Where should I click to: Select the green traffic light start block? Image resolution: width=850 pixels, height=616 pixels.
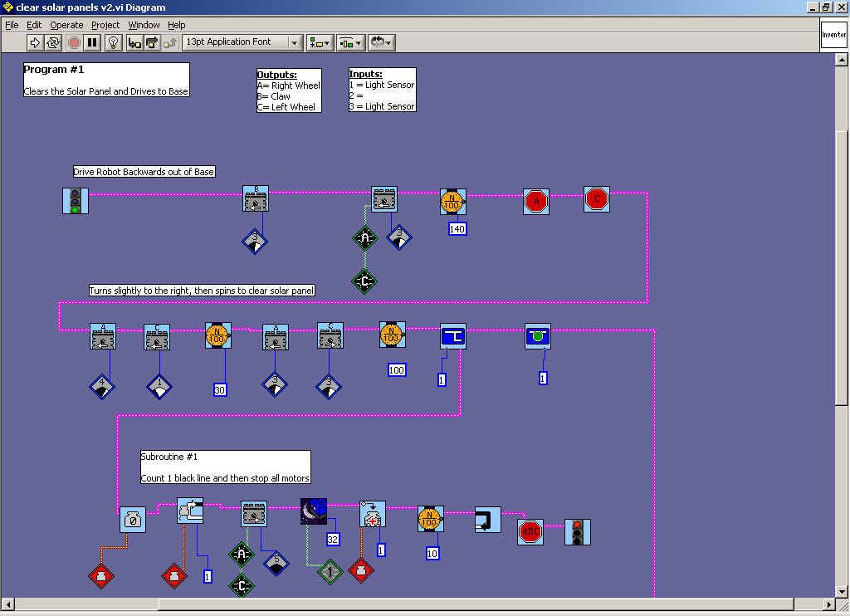[x=76, y=201]
